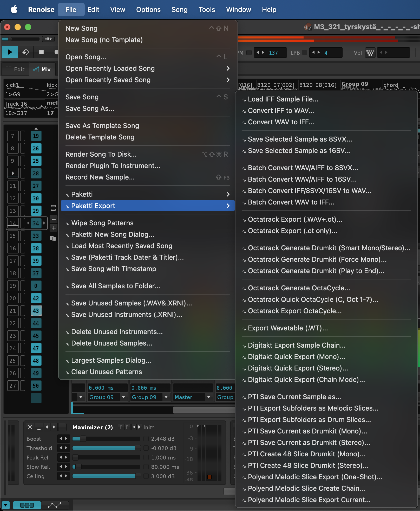Open the automation envelope view icon
This screenshot has width=420, height=511.
[x=55, y=505]
